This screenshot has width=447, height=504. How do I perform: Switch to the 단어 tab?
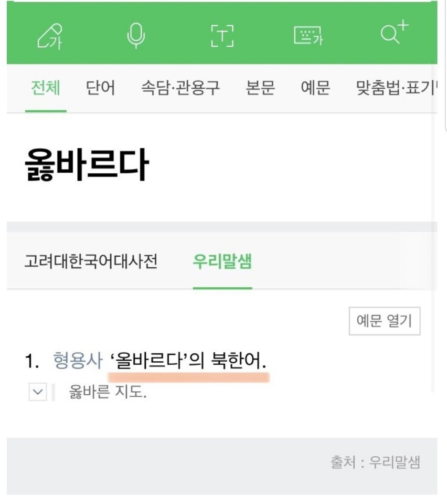100,88
